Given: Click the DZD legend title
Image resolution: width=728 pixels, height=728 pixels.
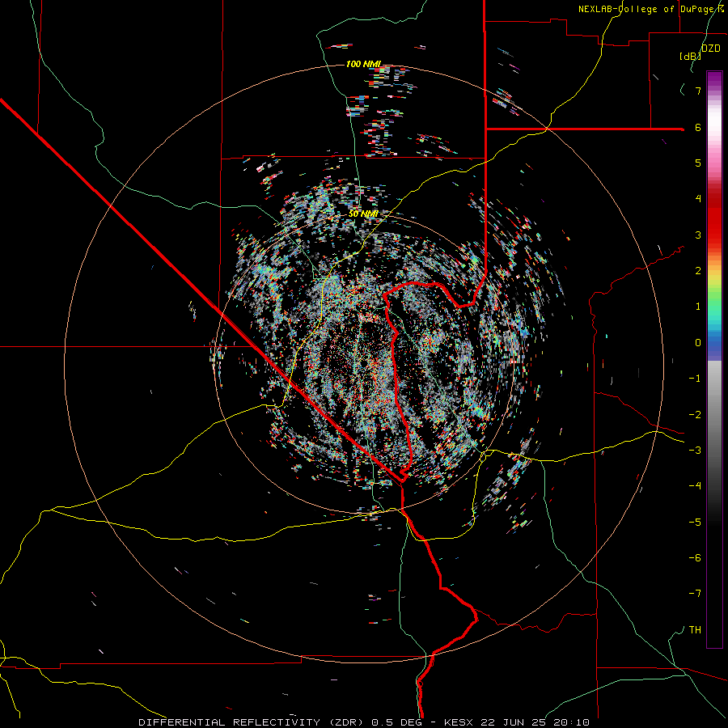Looking at the screenshot, I should 711,48.
